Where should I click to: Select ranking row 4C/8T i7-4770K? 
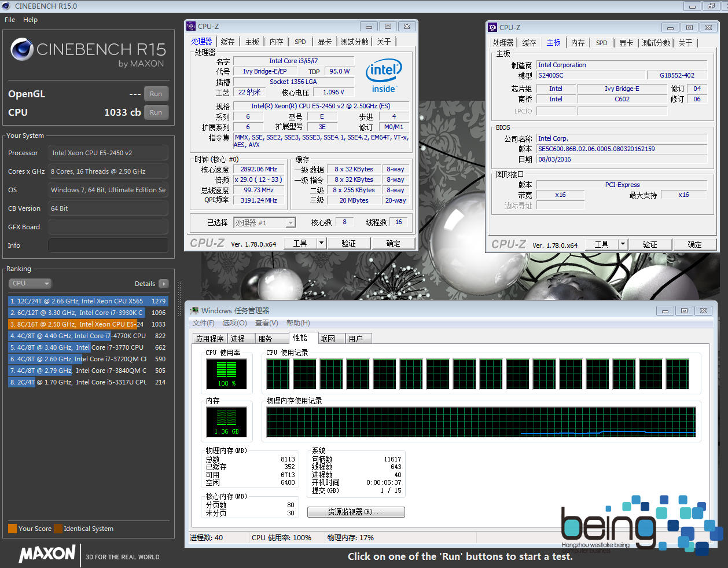88,336
